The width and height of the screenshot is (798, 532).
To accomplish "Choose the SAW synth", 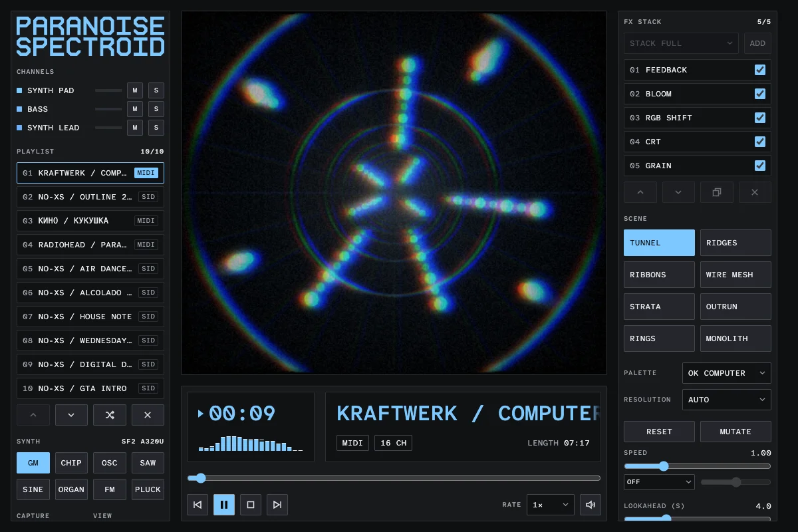I will (148, 463).
